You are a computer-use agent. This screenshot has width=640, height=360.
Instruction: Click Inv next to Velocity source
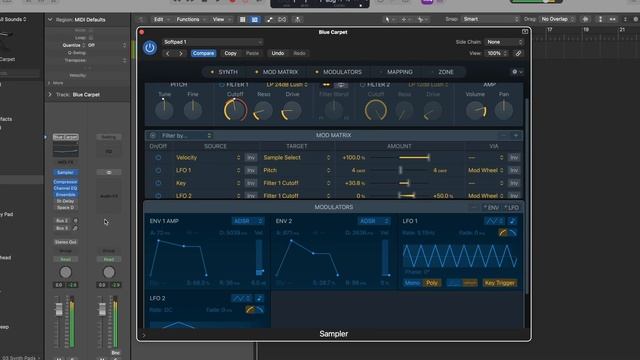pos(251,158)
